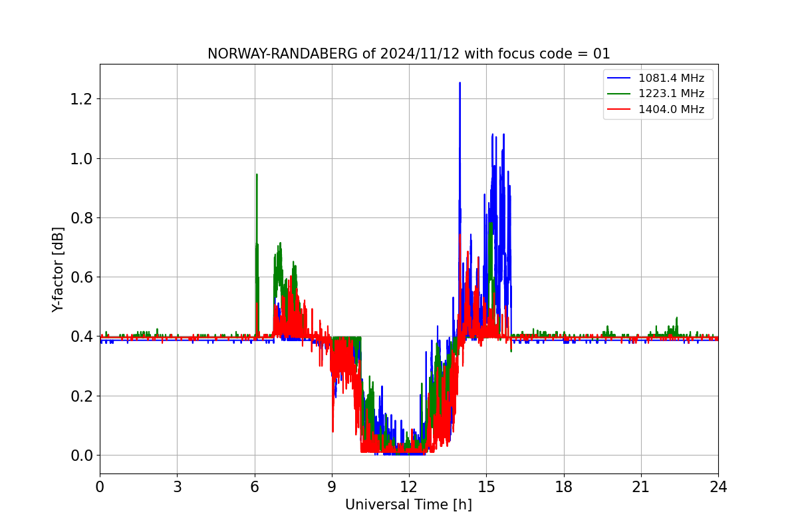Click x-axis tick label 0
This screenshot has height=532, width=798.
pyautogui.click(x=100, y=487)
